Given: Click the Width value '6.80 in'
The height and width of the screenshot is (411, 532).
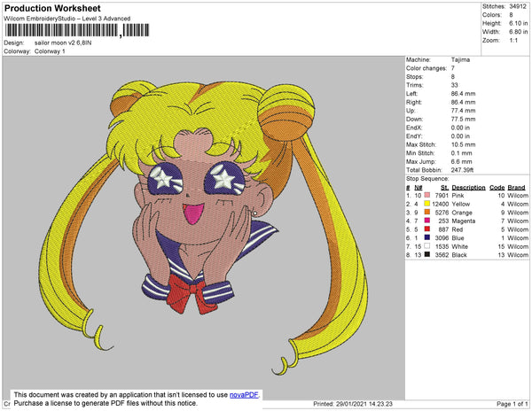Looking at the screenshot, I should click(518, 32).
